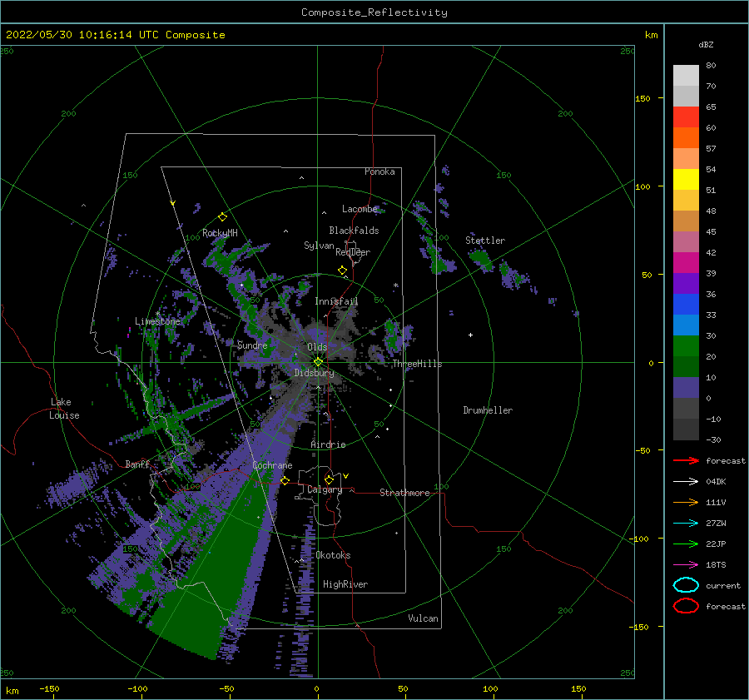Viewport: 749px width, 700px height.
Task: Click the cyan current ellipse icon
Action: tap(686, 585)
